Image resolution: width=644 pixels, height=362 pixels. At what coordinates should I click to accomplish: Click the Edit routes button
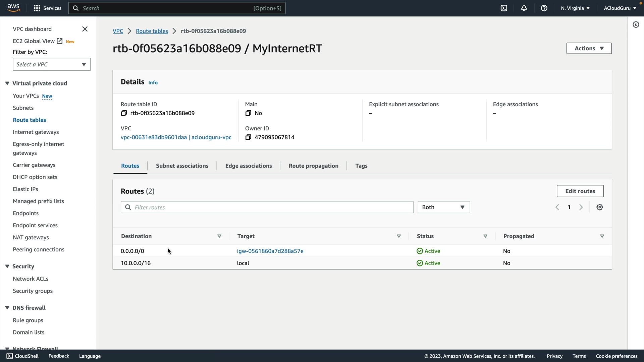tap(580, 191)
